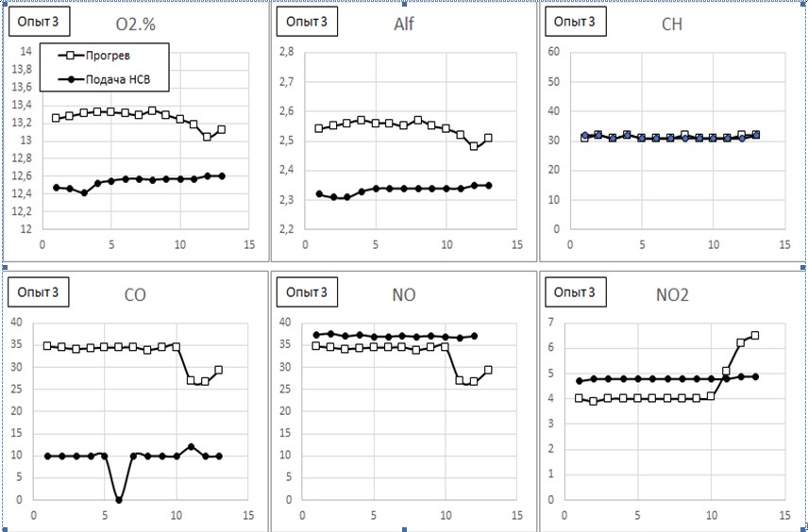Click Опыт 3 text box in CO chart

click(x=39, y=292)
